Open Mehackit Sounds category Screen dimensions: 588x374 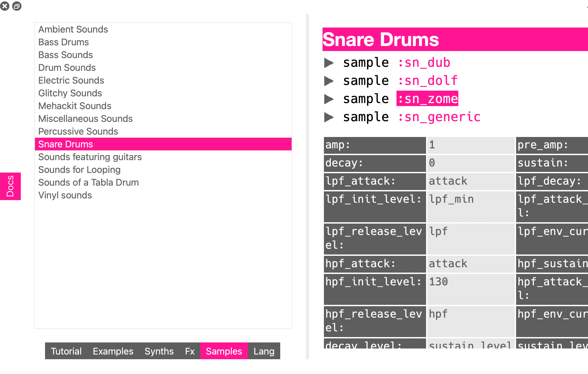click(163, 106)
